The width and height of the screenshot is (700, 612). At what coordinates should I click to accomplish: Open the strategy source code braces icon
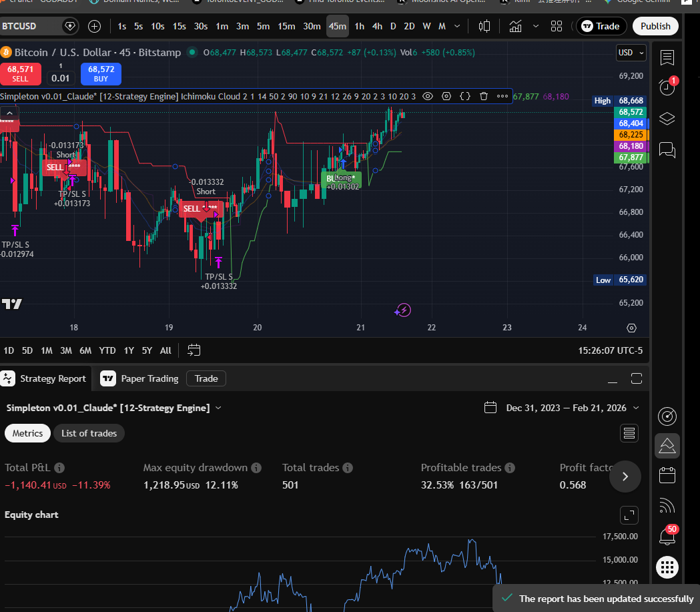pyautogui.click(x=464, y=96)
